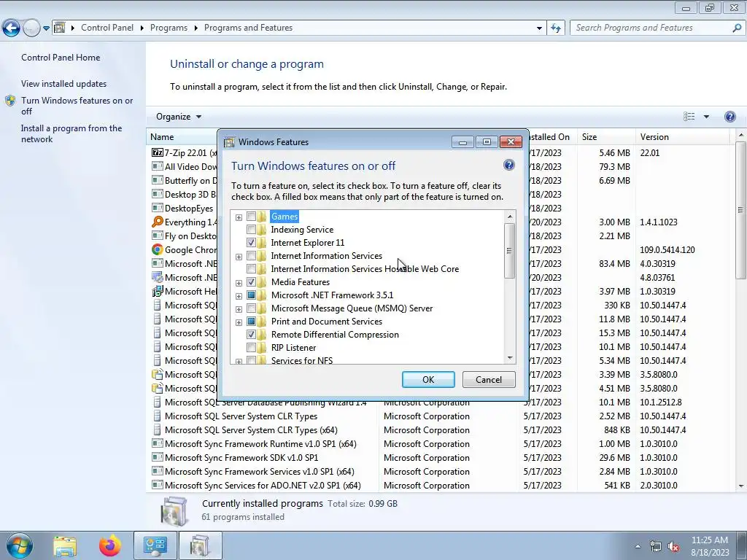Enable the Indexing Service checkbox
747x560 pixels.
coord(251,230)
